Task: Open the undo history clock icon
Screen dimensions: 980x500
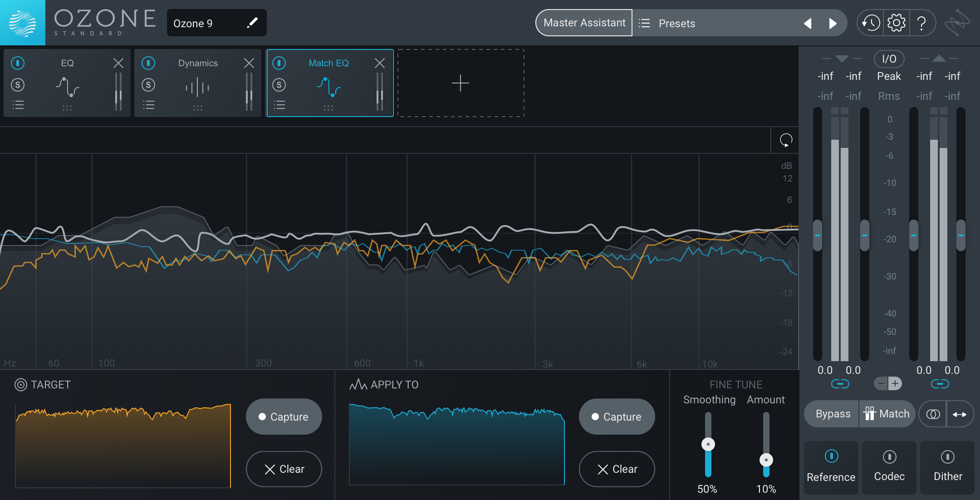Action: [870, 23]
